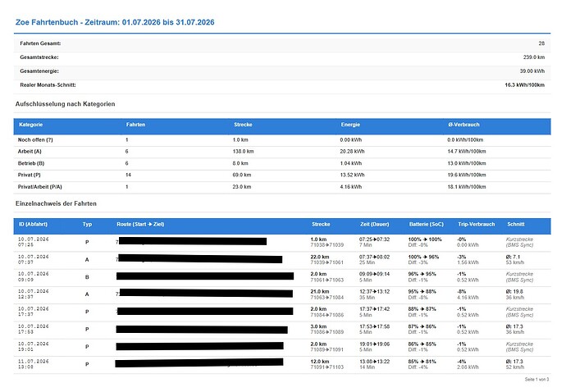Select the Schnitt column header

coord(516,224)
